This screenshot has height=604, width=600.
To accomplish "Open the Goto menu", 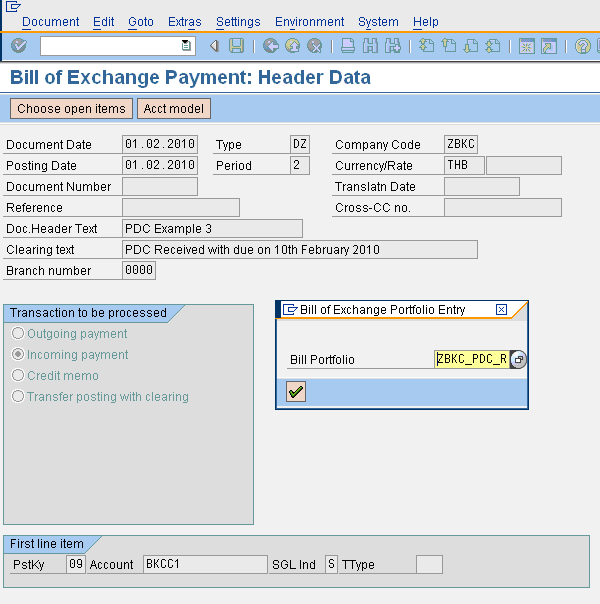I will 141,22.
